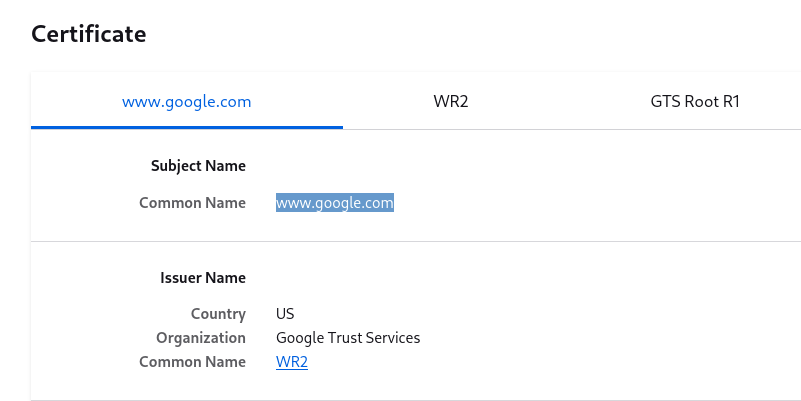Click the blue underline of the active tab
The image size is (801, 401).
[x=186, y=127]
